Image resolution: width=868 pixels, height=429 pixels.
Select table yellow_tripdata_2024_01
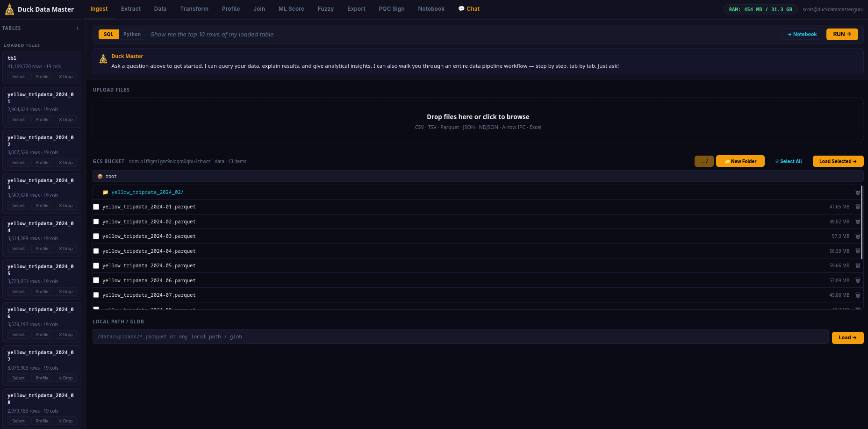19,120
